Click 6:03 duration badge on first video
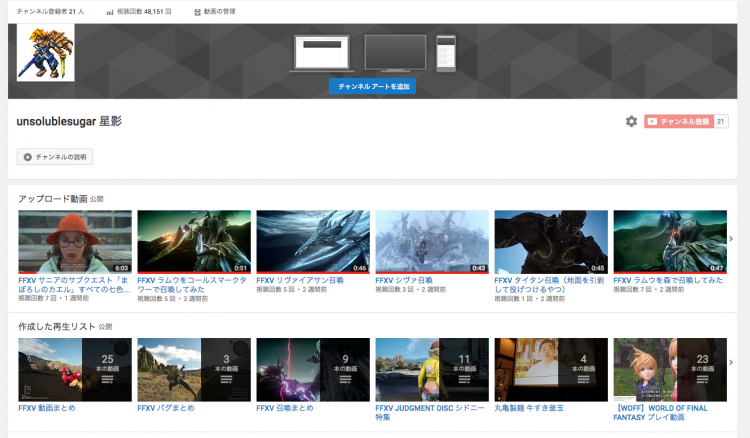This screenshot has width=750, height=438. coord(121,268)
